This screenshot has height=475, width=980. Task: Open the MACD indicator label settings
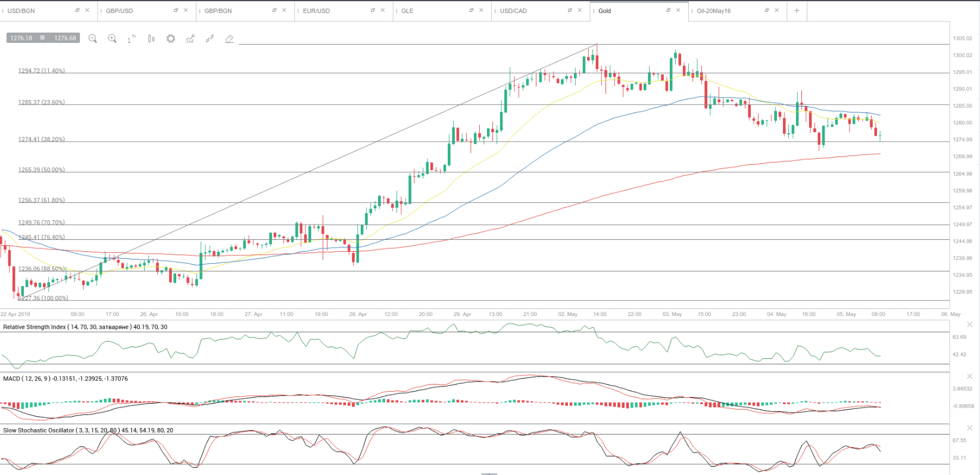click(x=65, y=379)
